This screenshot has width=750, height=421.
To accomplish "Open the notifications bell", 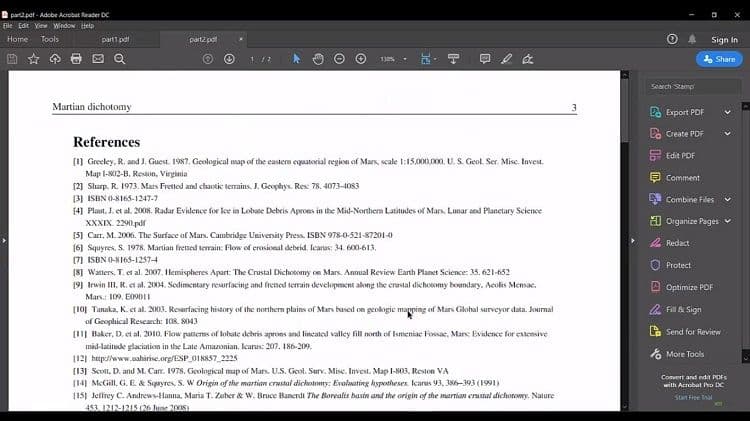I will coord(692,39).
